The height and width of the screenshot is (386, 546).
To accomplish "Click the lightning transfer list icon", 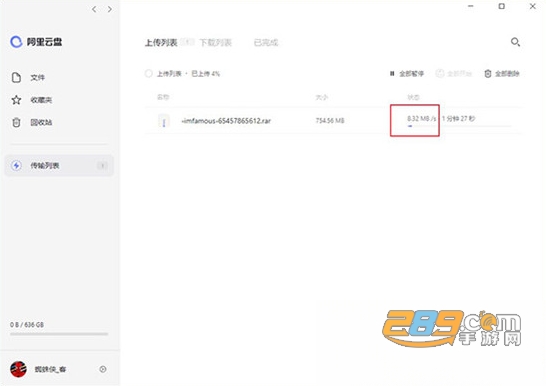I will 16,165.
